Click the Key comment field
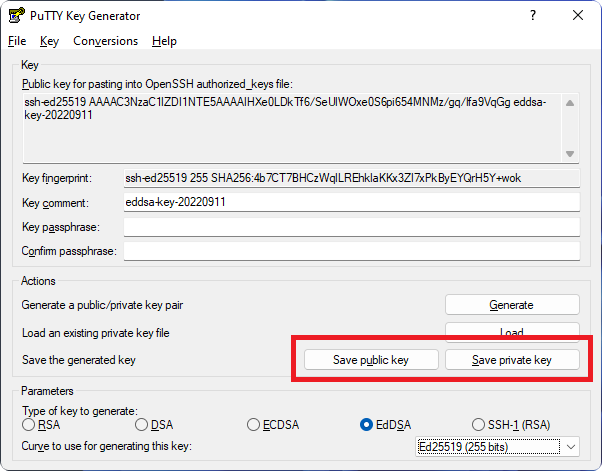Image resolution: width=602 pixels, height=471 pixels. coord(352,202)
